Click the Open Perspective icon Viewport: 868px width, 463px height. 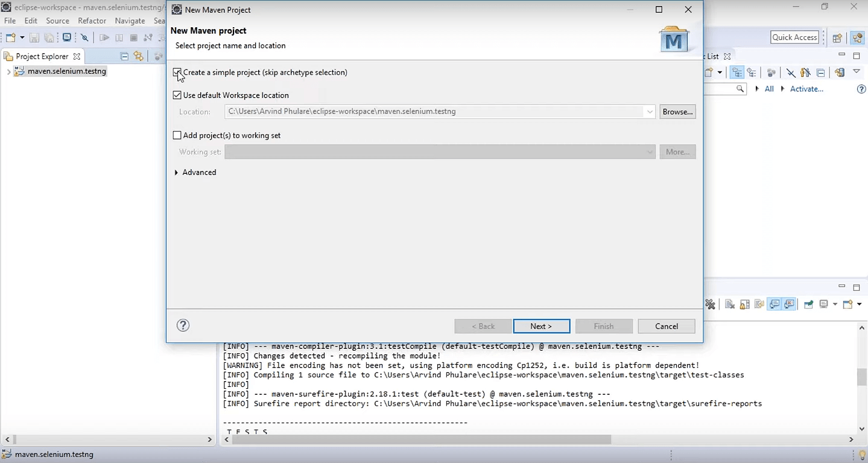tap(837, 37)
